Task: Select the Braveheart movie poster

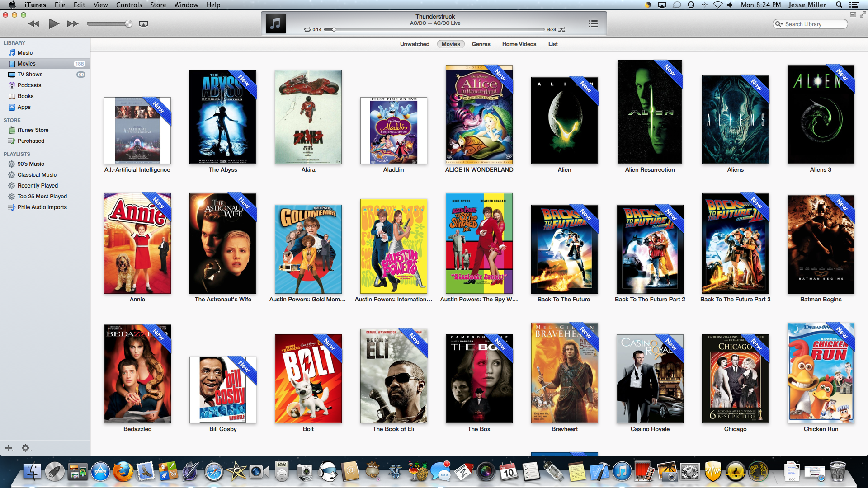Action: [x=565, y=373]
